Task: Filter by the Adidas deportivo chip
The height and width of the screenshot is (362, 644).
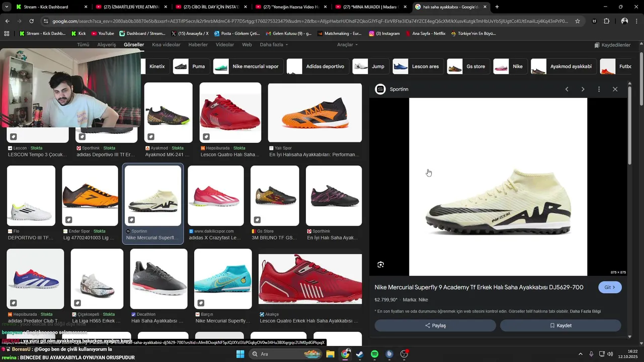Action: click(318, 66)
